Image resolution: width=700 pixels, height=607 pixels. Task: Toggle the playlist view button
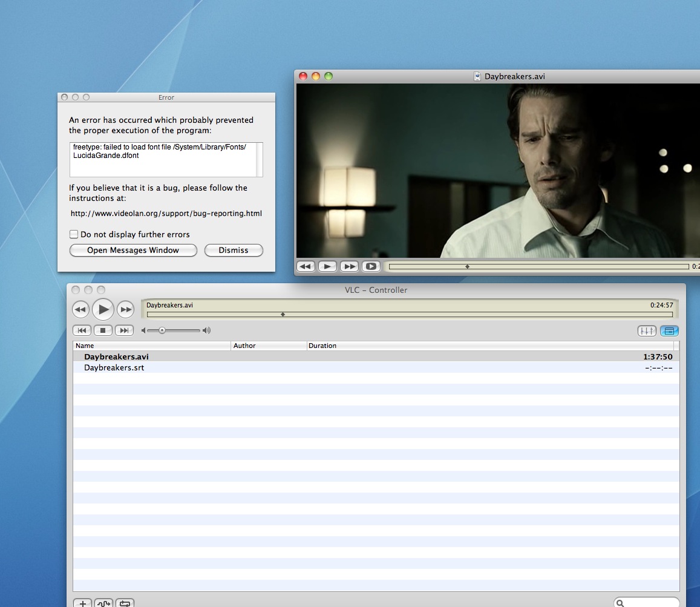(669, 331)
